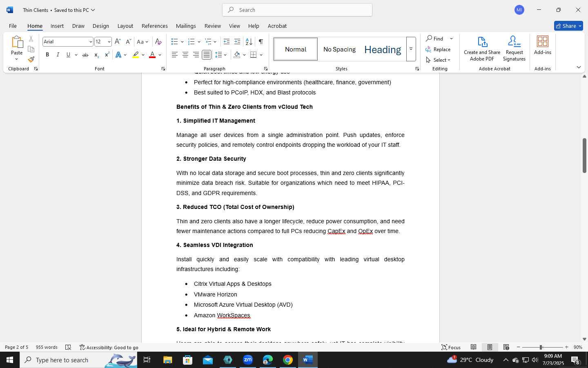Image resolution: width=588 pixels, height=368 pixels.
Task: Toggle bulleted list formatting
Action: (175, 42)
